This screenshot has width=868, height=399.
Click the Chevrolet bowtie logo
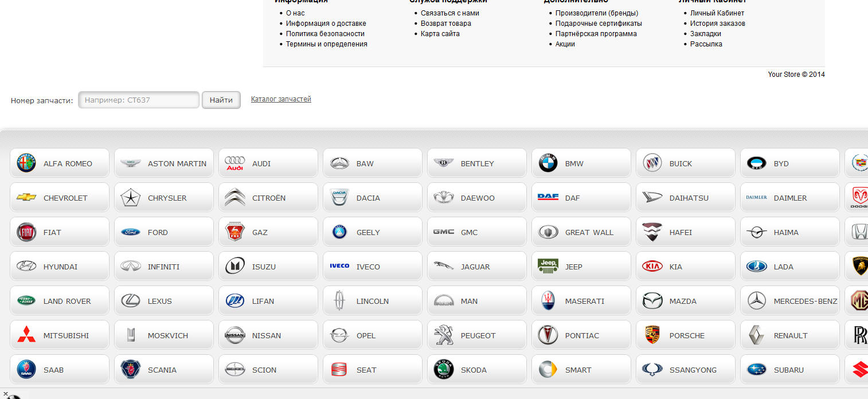click(x=26, y=198)
